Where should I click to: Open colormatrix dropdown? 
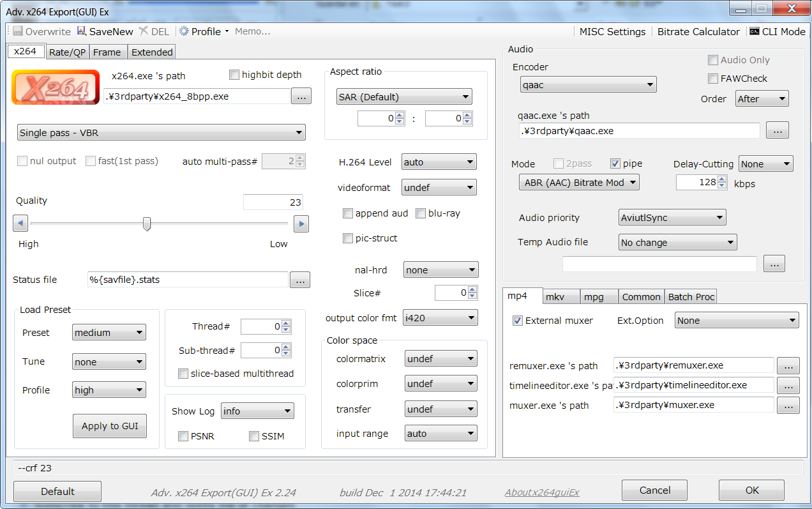(x=441, y=359)
